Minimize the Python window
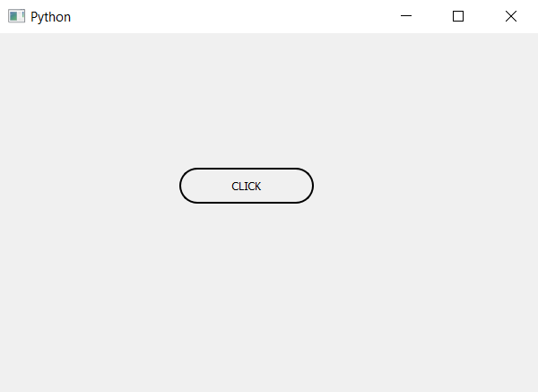This screenshot has height=392, width=538. click(x=406, y=16)
